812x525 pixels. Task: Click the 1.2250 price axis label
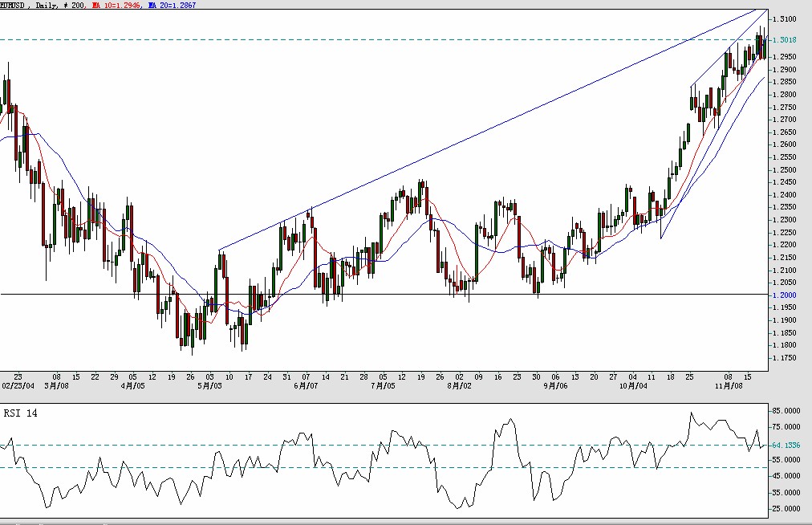pyautogui.click(x=785, y=232)
